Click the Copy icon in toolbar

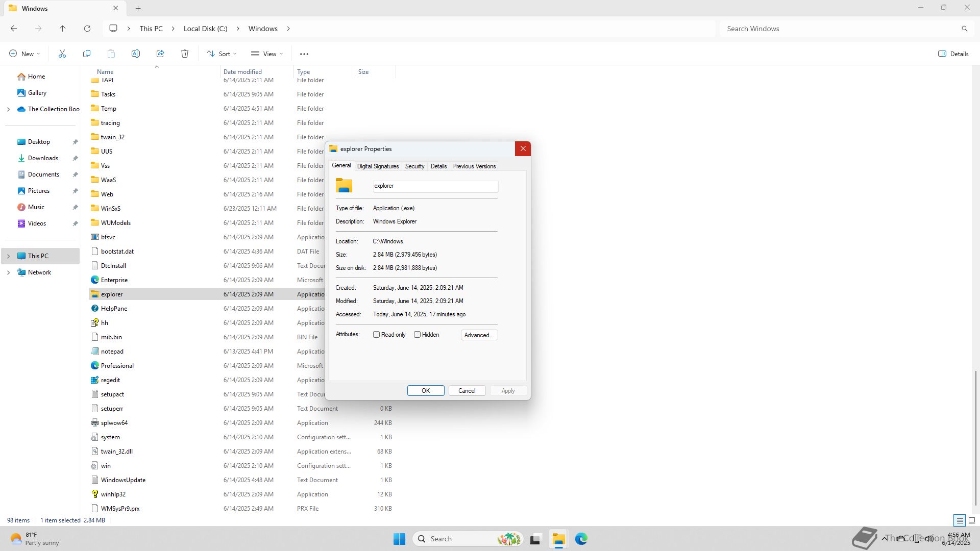(x=87, y=54)
